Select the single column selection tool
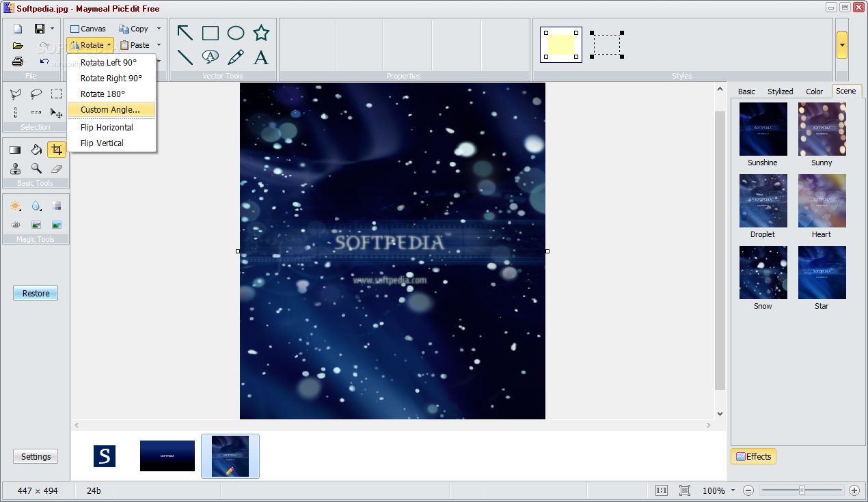Viewport: 868px width, 502px height. coord(16,113)
